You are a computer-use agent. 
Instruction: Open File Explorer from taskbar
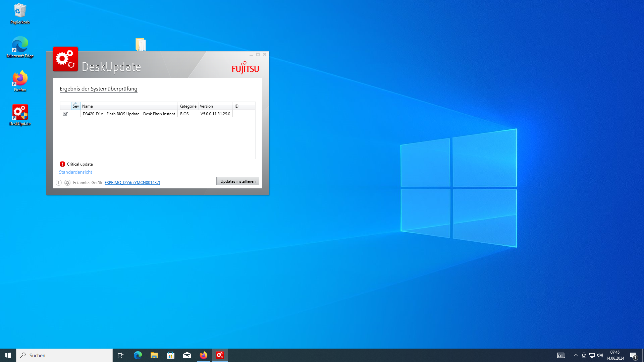click(x=154, y=355)
